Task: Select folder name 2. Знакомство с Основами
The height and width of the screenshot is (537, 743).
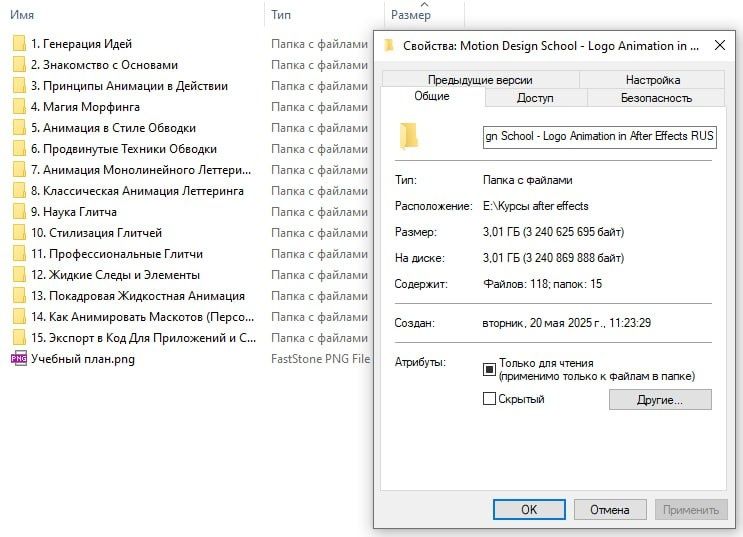Action: [x=105, y=65]
